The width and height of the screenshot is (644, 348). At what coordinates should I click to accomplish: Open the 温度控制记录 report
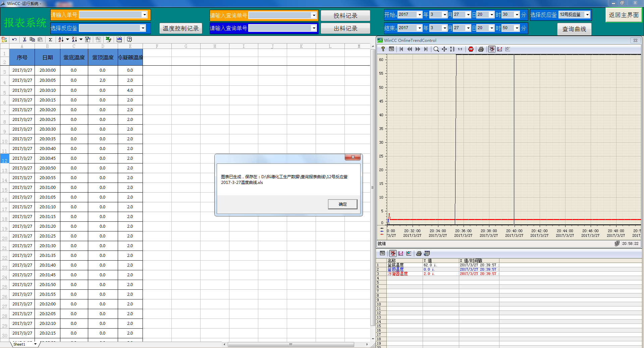click(x=181, y=28)
